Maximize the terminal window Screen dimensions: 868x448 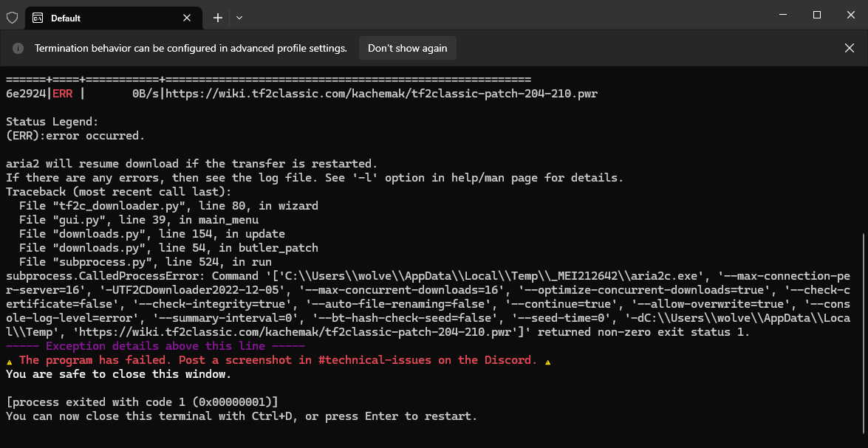coord(816,15)
